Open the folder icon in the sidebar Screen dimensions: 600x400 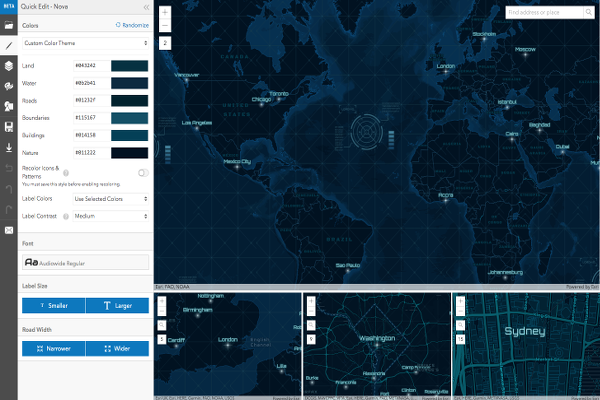(8, 25)
